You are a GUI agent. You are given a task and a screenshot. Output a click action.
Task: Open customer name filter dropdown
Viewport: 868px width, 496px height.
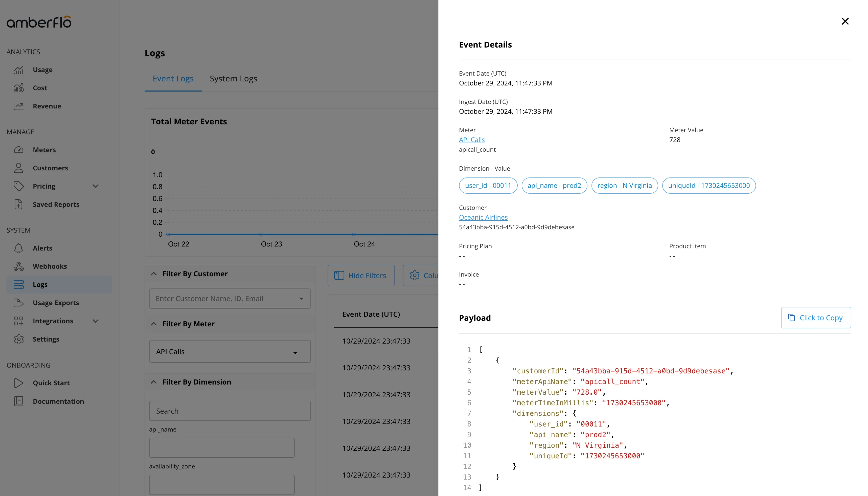click(x=230, y=299)
